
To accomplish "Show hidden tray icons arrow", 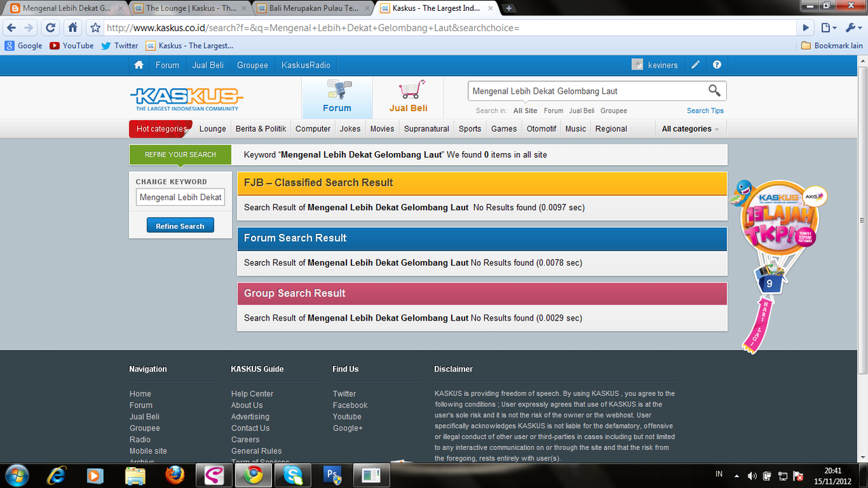I will [x=737, y=476].
